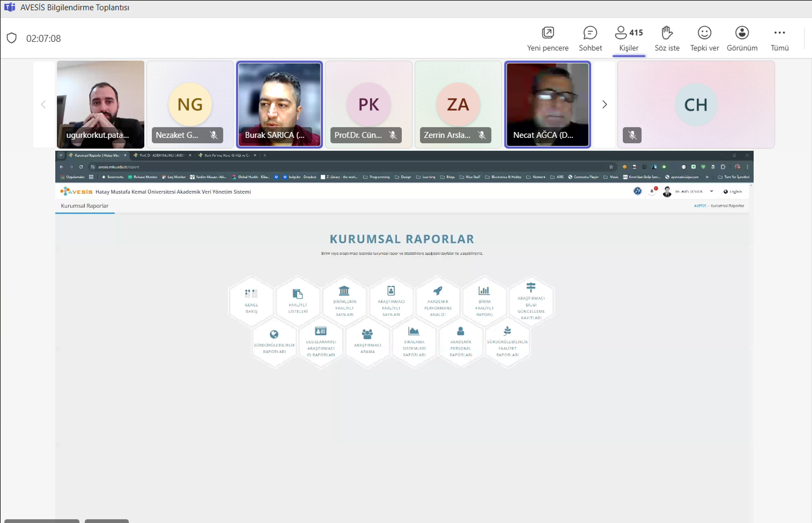Screen dimensions: 812x523
Task: Click muted mic on Nezaket G. tile
Action: 214,135
